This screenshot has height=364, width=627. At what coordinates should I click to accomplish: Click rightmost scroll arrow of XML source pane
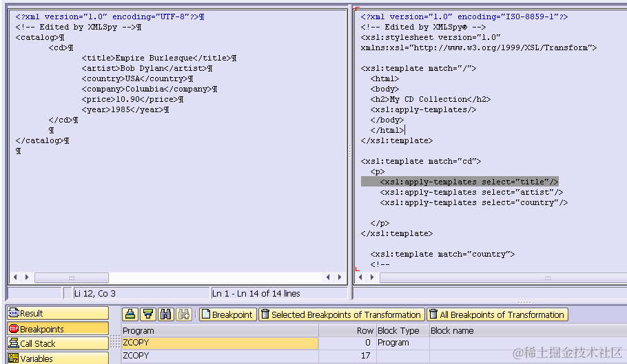point(340,277)
